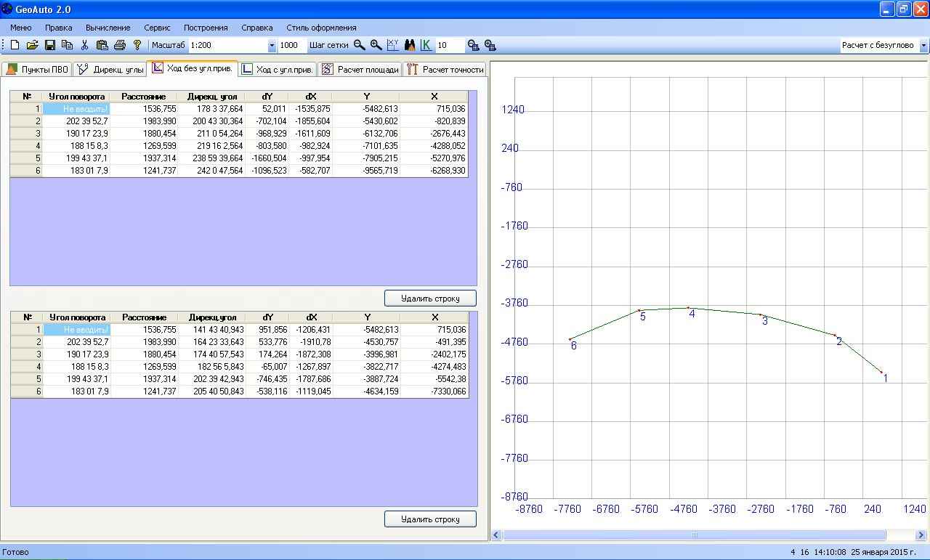
Task: Open a file using the folder icon
Action: 32,45
